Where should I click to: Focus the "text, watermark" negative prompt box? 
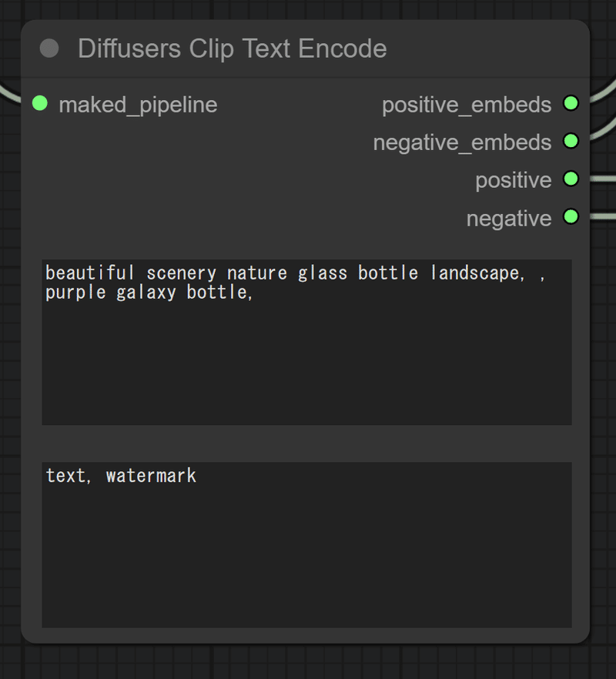pos(306,545)
